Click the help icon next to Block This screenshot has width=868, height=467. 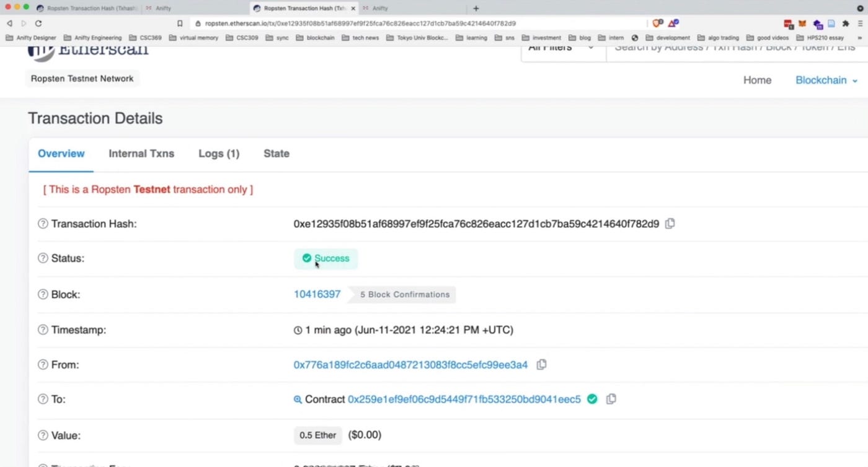click(x=43, y=294)
